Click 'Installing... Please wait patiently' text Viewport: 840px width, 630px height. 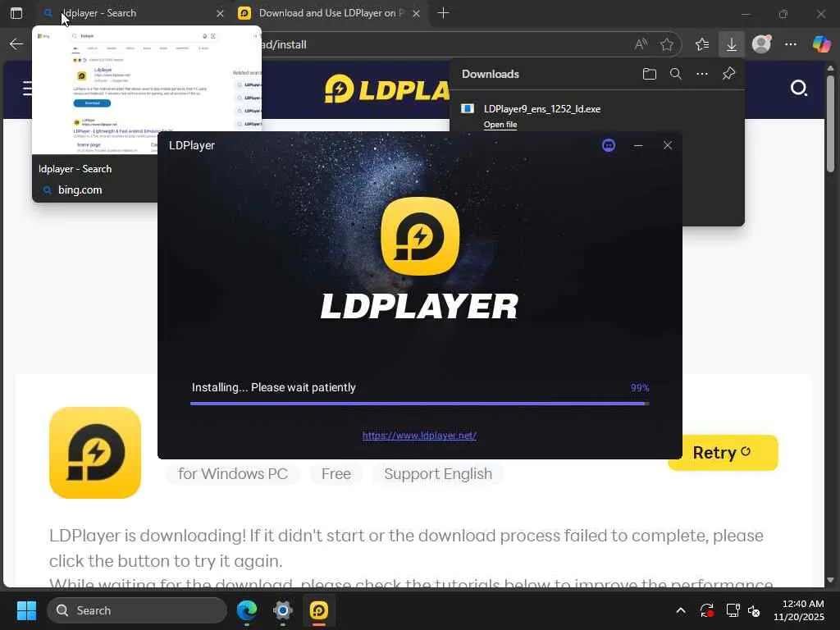click(x=274, y=387)
